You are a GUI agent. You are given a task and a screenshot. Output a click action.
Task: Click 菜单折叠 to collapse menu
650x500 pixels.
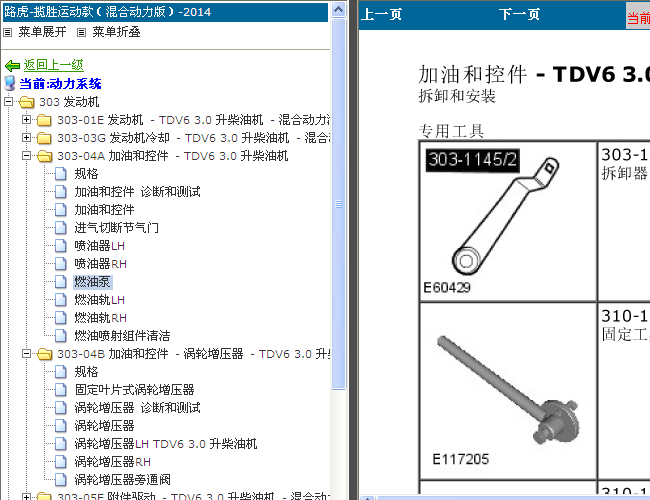(x=116, y=32)
